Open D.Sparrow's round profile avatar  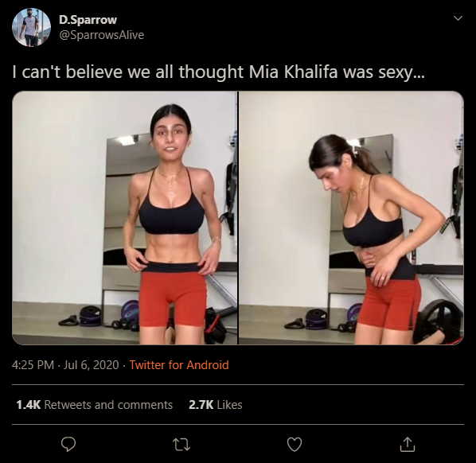coord(31,27)
